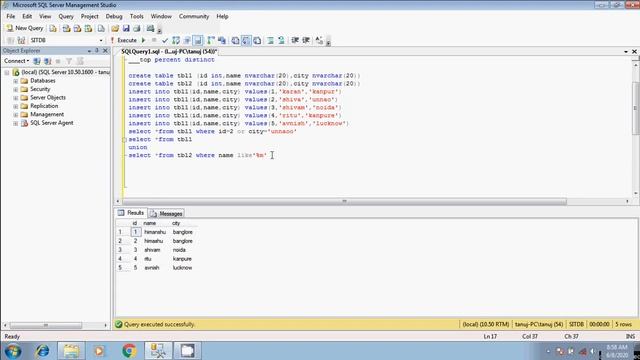This screenshot has height=360, width=640.
Task: Select the 'shivam' cell in results
Action: tap(152, 250)
